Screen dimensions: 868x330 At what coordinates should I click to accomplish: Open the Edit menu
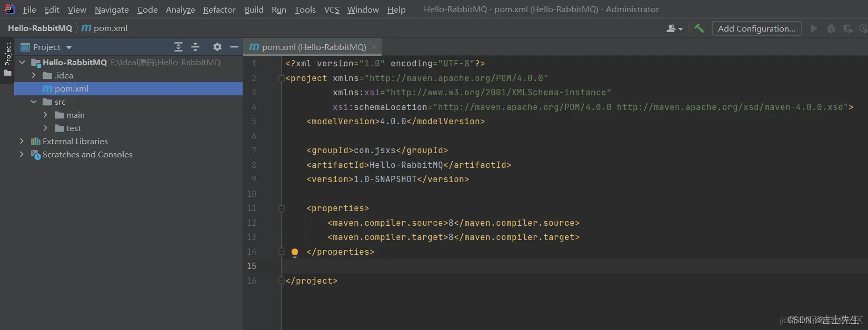point(52,9)
